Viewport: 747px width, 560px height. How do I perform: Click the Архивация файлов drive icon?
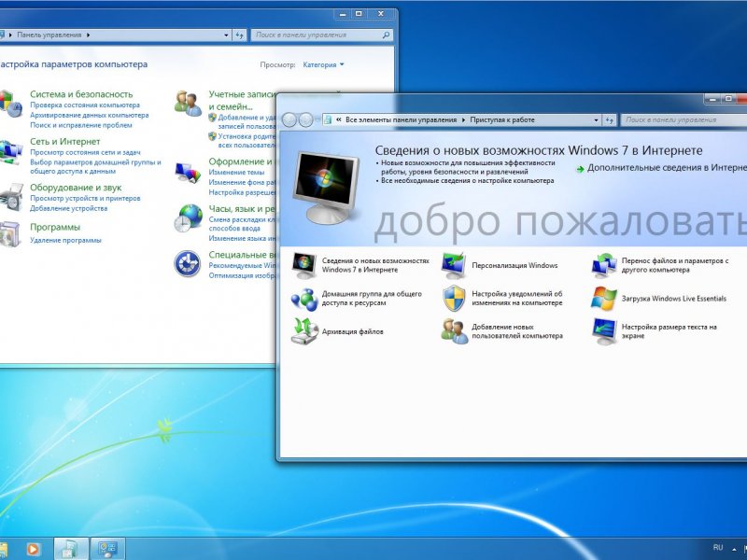[304, 331]
